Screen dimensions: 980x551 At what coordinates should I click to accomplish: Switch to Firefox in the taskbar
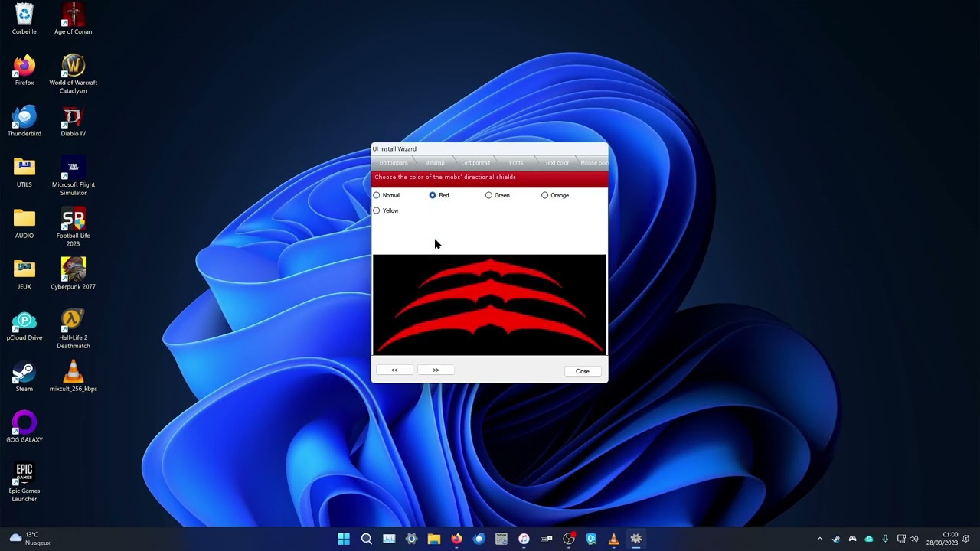click(456, 539)
